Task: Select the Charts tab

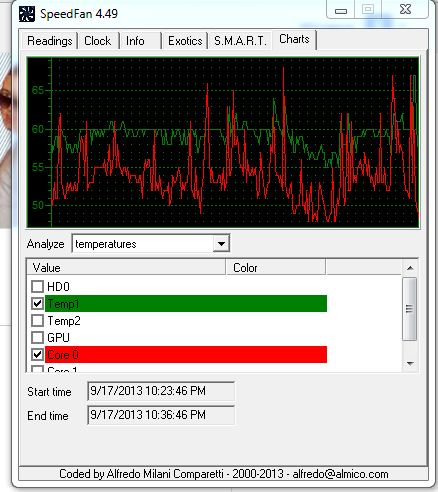Action: [294, 39]
